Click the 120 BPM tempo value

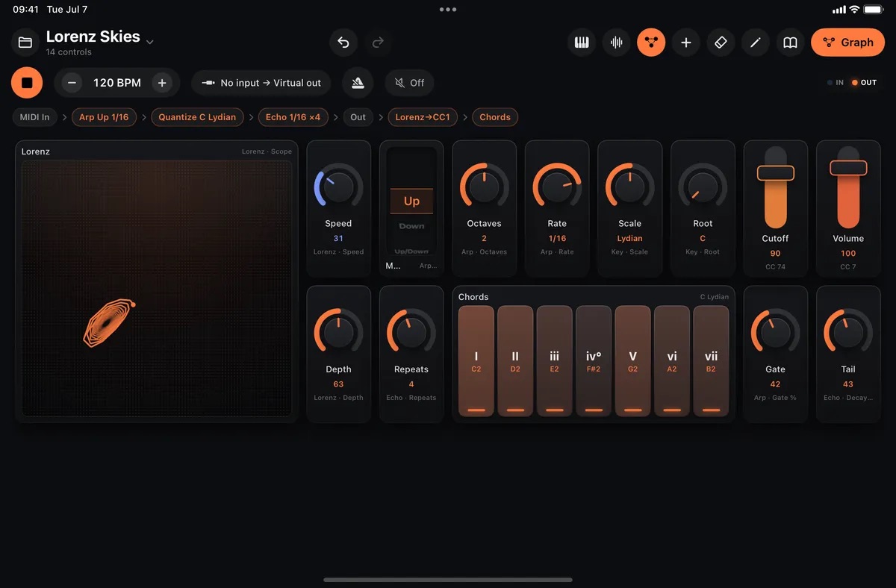pyautogui.click(x=117, y=83)
